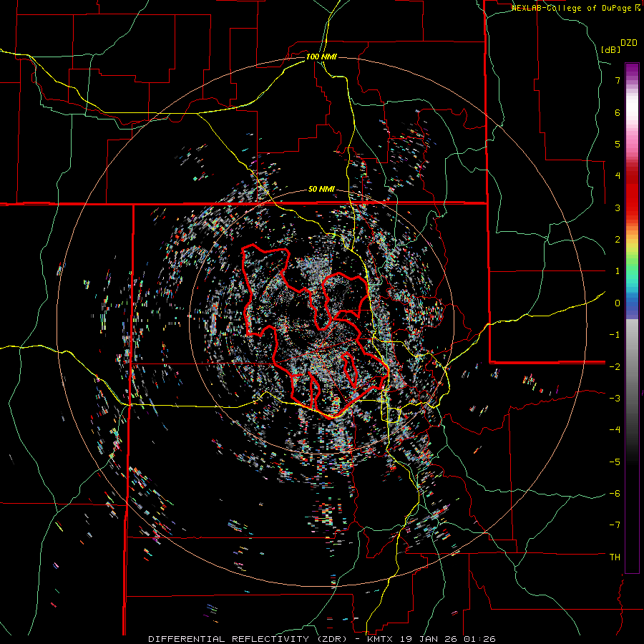Click "DIFFERENTIAL REFLECTIVITY" in the bottom caption
This screenshot has width=644, height=644.
tap(228, 639)
